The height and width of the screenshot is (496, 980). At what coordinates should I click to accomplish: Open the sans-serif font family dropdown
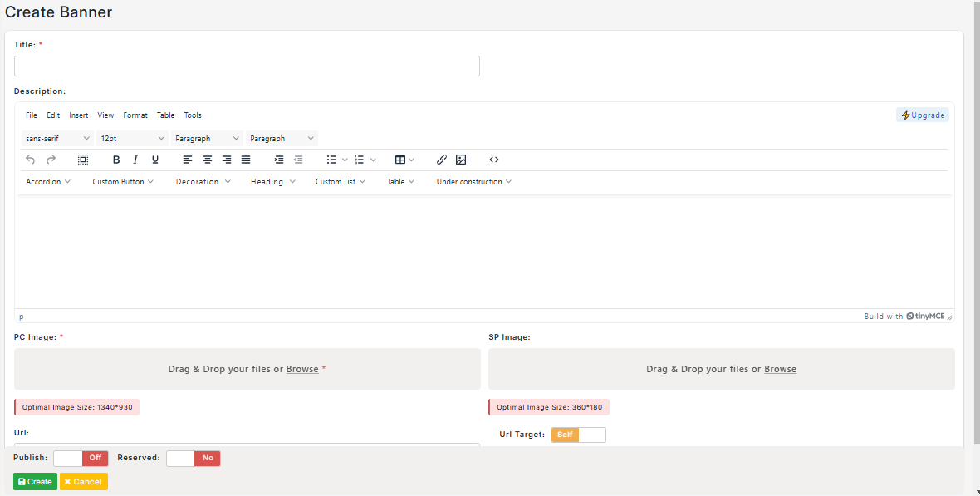(57, 138)
